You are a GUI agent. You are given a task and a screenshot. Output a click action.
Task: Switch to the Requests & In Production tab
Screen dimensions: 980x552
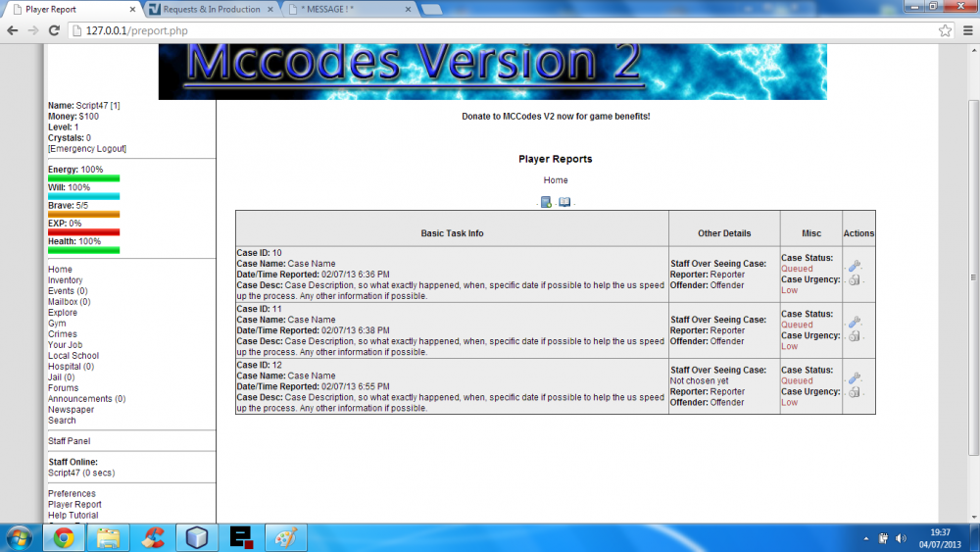(x=209, y=10)
